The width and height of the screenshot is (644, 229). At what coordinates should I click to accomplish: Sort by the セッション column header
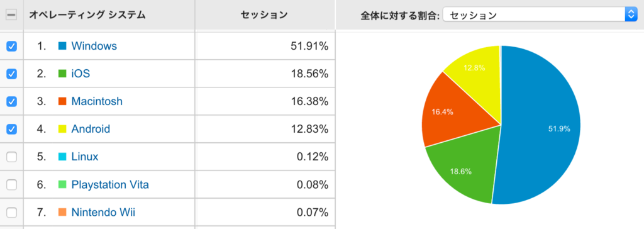[x=264, y=15]
